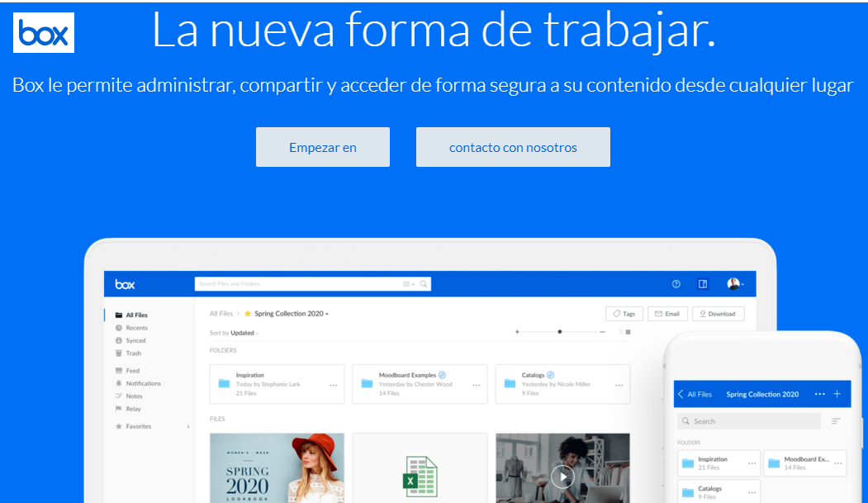Open Notes in the sidebar

pyautogui.click(x=129, y=396)
